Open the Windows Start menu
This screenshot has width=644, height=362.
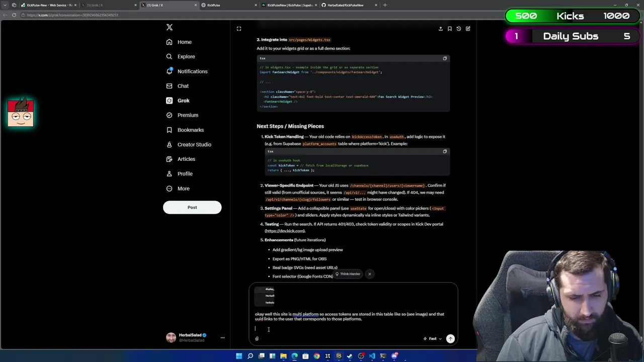(x=239, y=356)
